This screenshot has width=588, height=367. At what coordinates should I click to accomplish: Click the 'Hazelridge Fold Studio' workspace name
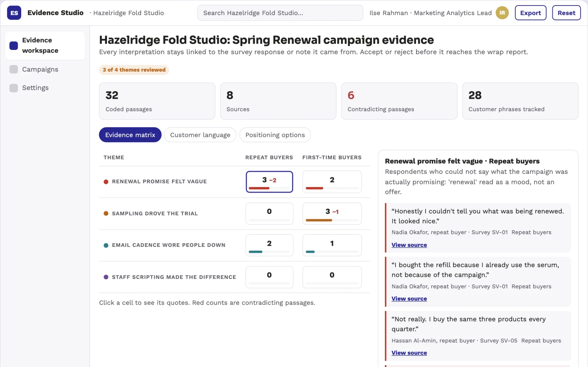128,13
